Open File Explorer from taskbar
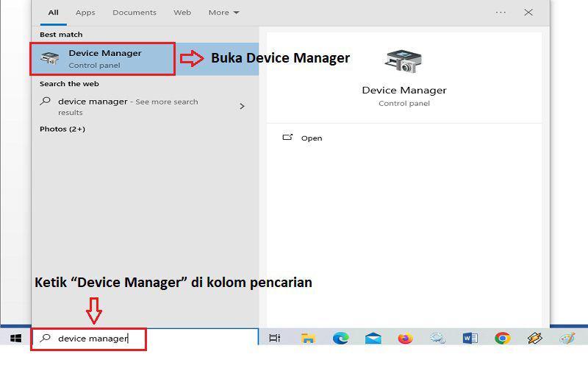The width and height of the screenshot is (588, 368). tap(308, 339)
